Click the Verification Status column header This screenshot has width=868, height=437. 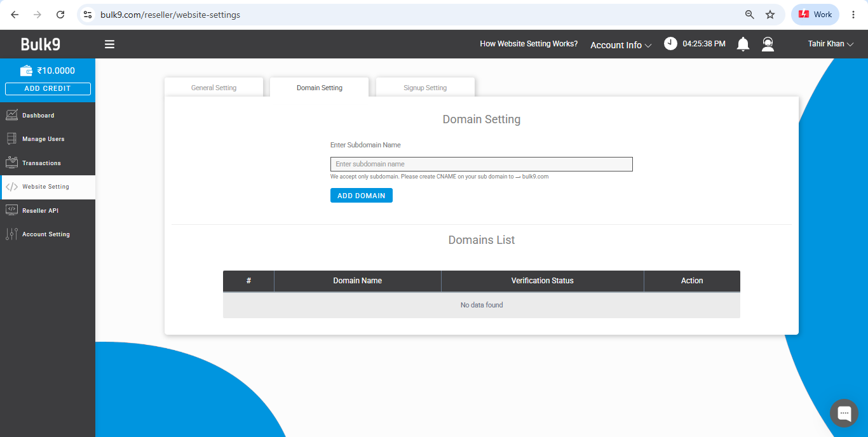[x=543, y=281]
